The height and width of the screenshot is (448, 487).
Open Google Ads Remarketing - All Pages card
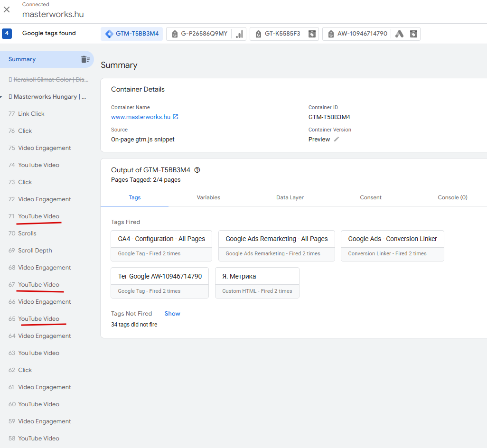(x=277, y=246)
